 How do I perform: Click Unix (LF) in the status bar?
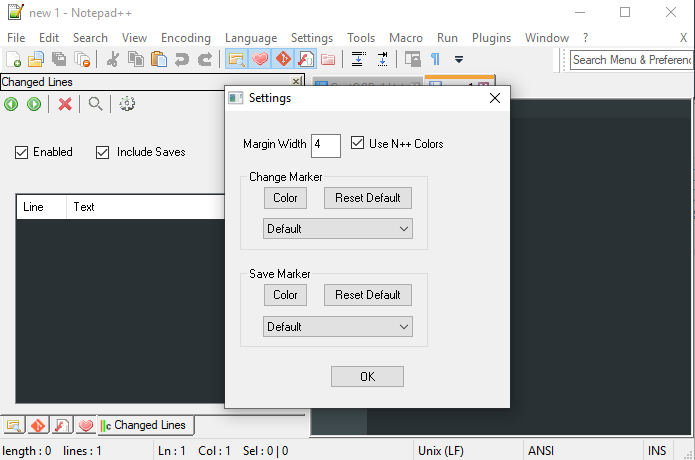click(x=441, y=451)
